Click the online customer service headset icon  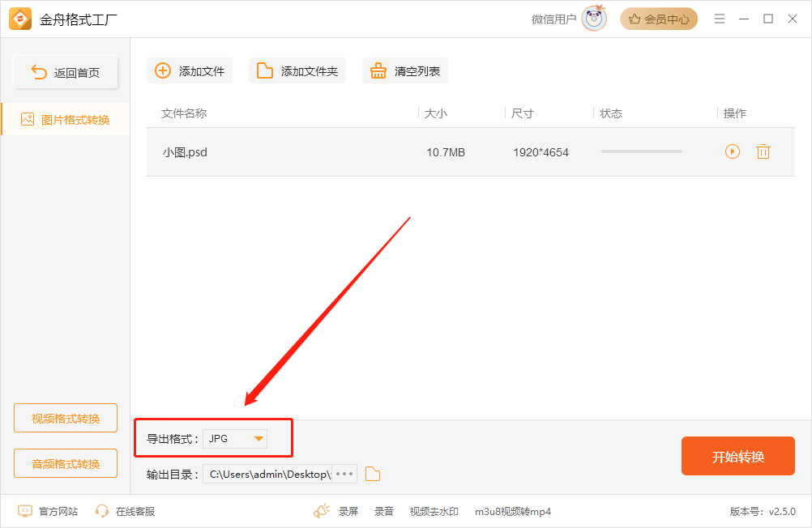(x=102, y=511)
